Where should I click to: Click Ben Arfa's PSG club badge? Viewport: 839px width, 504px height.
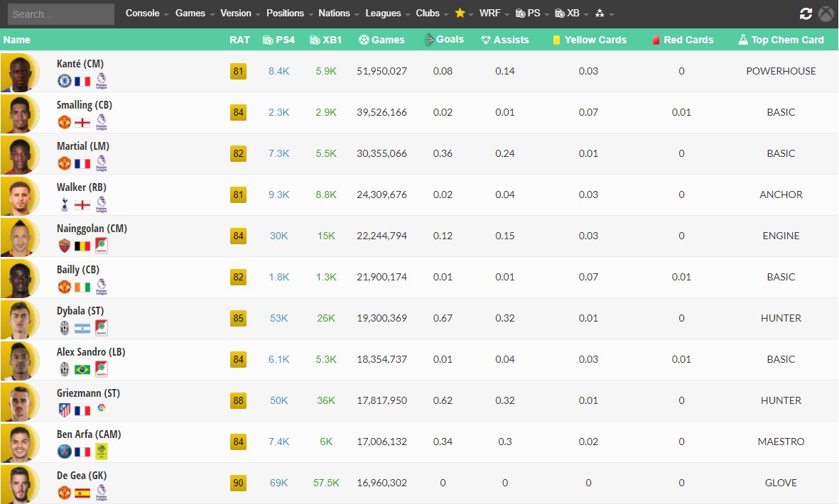click(64, 451)
